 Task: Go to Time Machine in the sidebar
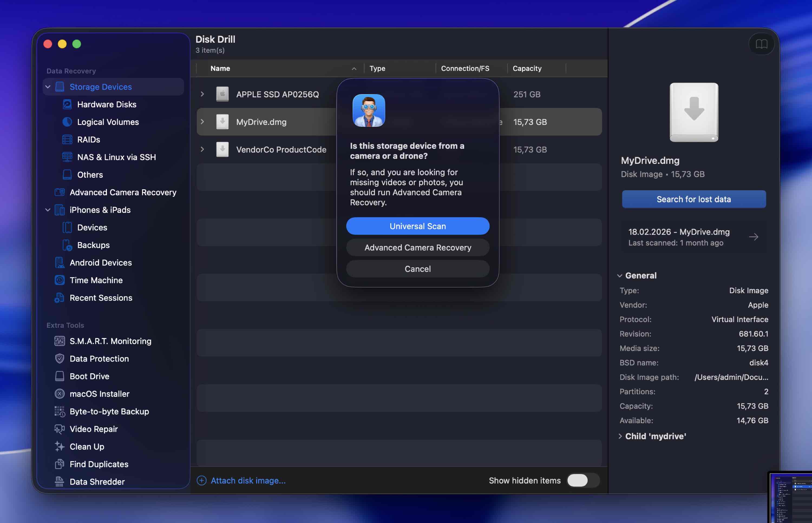pyautogui.click(x=96, y=280)
